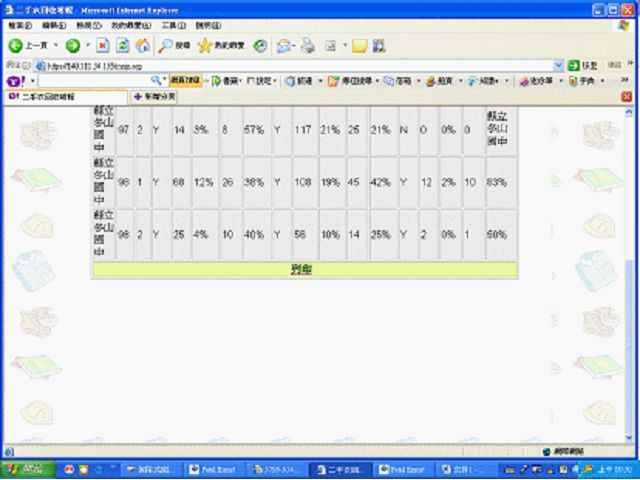Viewport: 640px width, 480px height.
Task: Click the Go button beside address bar
Action: (x=581, y=65)
